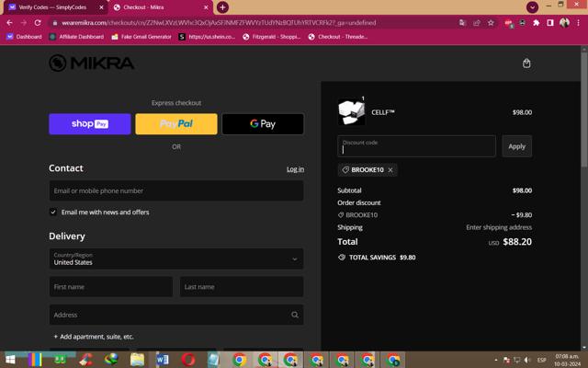Click the volume speaker tray icon

pyautogui.click(x=527, y=360)
